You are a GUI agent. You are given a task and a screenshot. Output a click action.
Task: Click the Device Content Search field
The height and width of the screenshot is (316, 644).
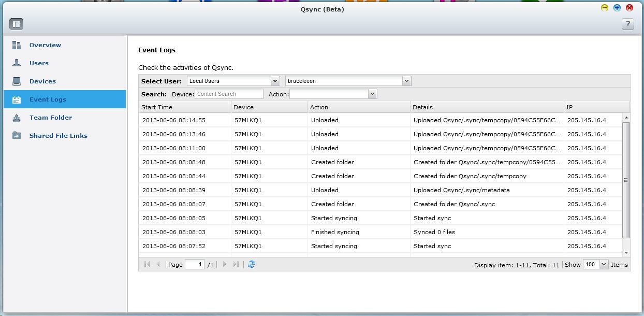pos(229,94)
